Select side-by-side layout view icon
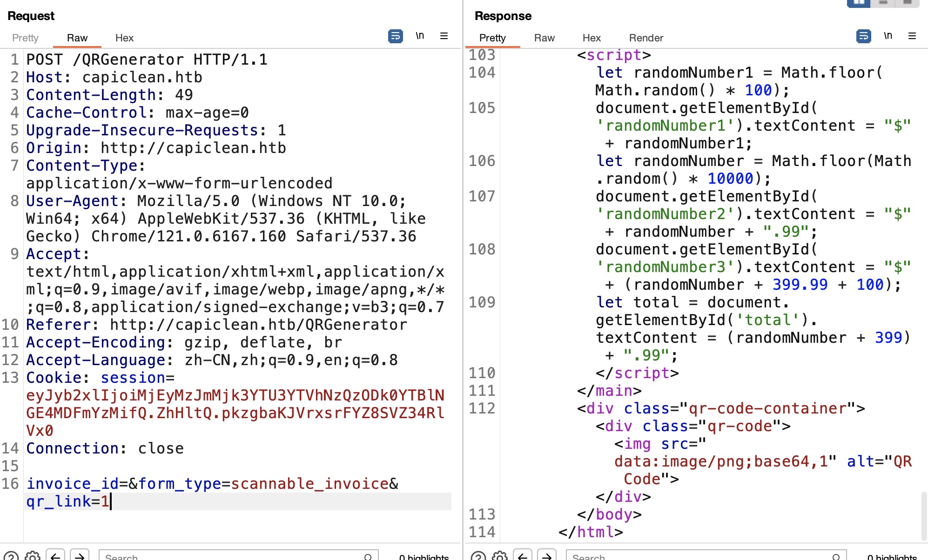This screenshot has height=560, width=928. coord(859,3)
